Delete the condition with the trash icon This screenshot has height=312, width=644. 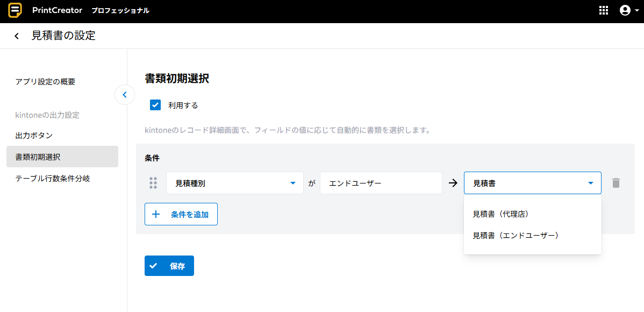pos(616,183)
